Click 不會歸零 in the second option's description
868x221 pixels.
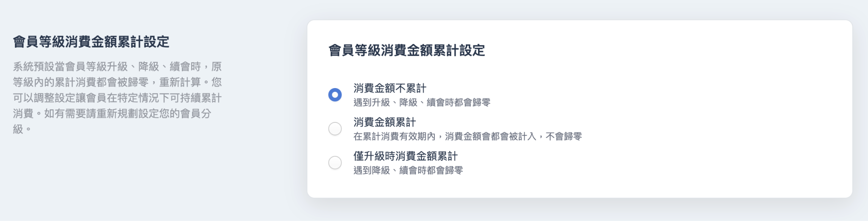(564, 136)
